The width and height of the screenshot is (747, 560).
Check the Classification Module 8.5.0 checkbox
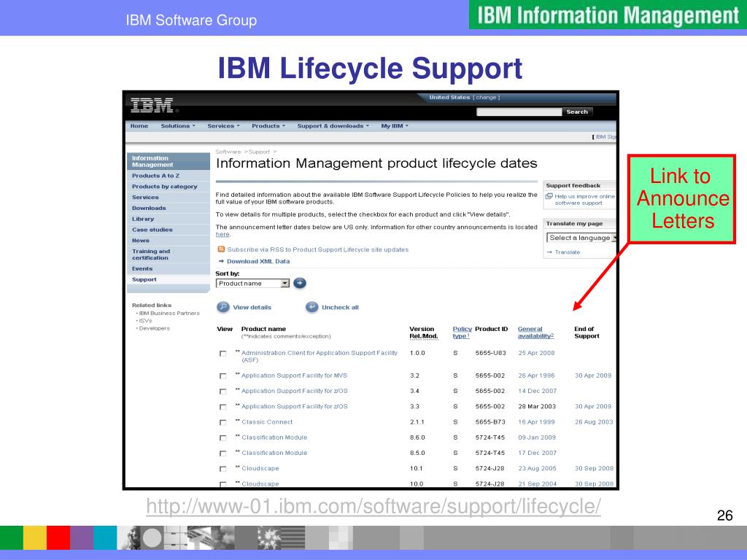[222, 454]
